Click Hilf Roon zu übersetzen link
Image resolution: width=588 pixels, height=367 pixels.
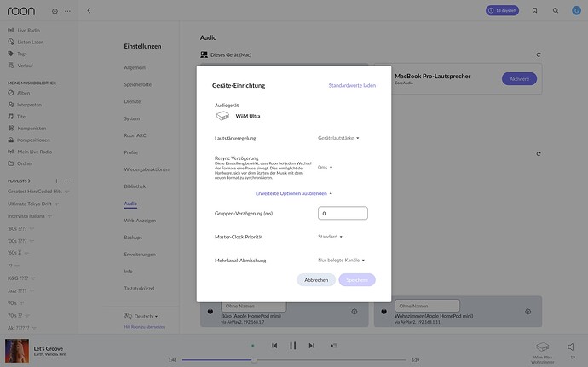(x=144, y=327)
